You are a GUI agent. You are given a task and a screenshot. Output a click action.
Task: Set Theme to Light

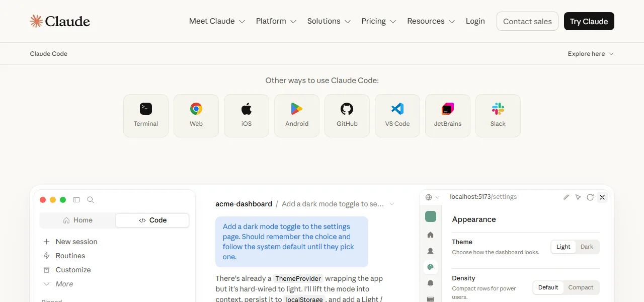click(x=563, y=247)
